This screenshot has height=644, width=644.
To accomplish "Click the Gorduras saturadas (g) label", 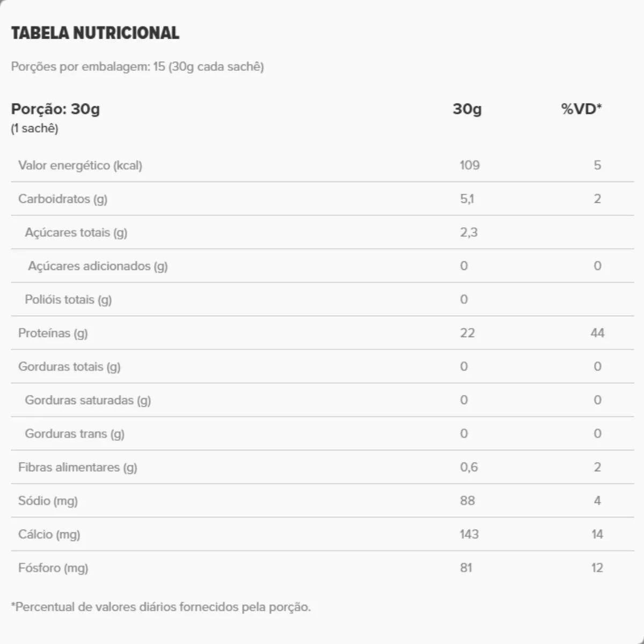I will click(x=87, y=400).
